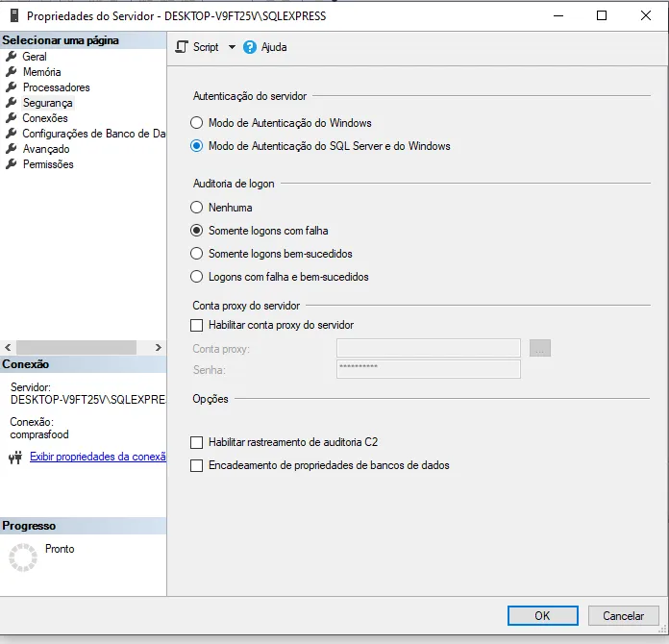Click the Script toolbar icon

182,47
